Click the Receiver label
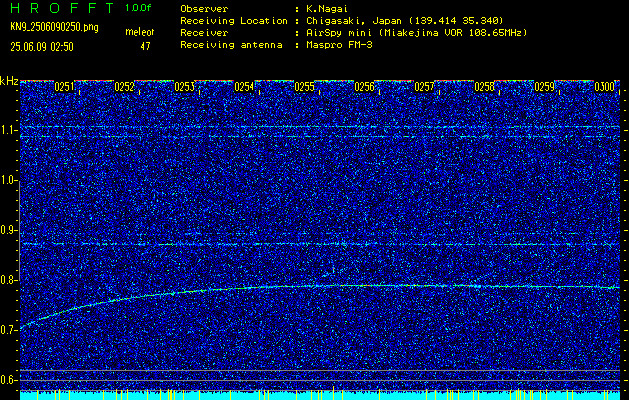 click(204, 32)
